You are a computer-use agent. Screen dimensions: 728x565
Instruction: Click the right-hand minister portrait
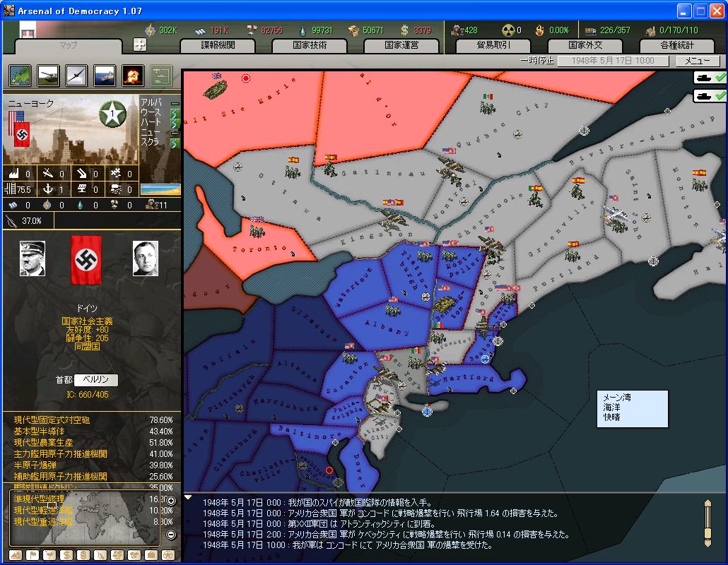[x=146, y=258]
